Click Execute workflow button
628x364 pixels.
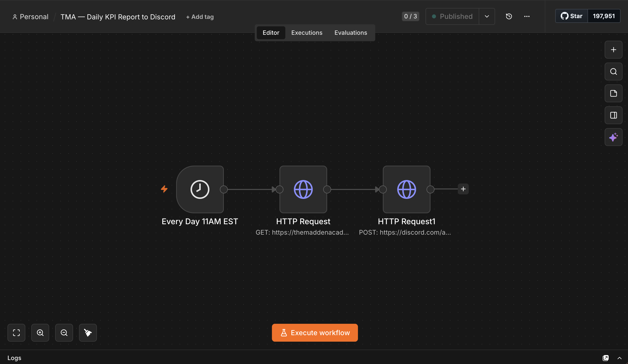point(315,333)
